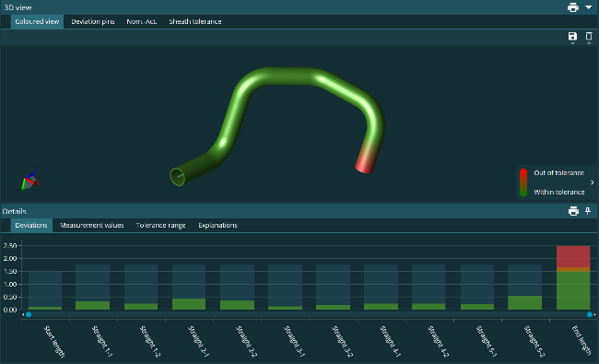The image size is (599, 364).
Task: Click the 'Within tolerance' legend label
Action: 559,192
